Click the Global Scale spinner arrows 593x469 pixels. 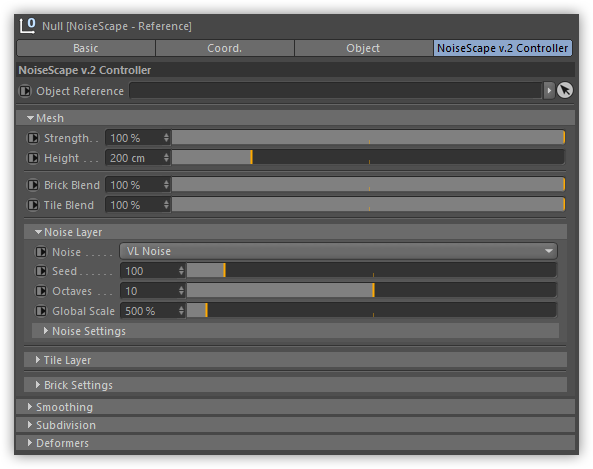point(182,311)
